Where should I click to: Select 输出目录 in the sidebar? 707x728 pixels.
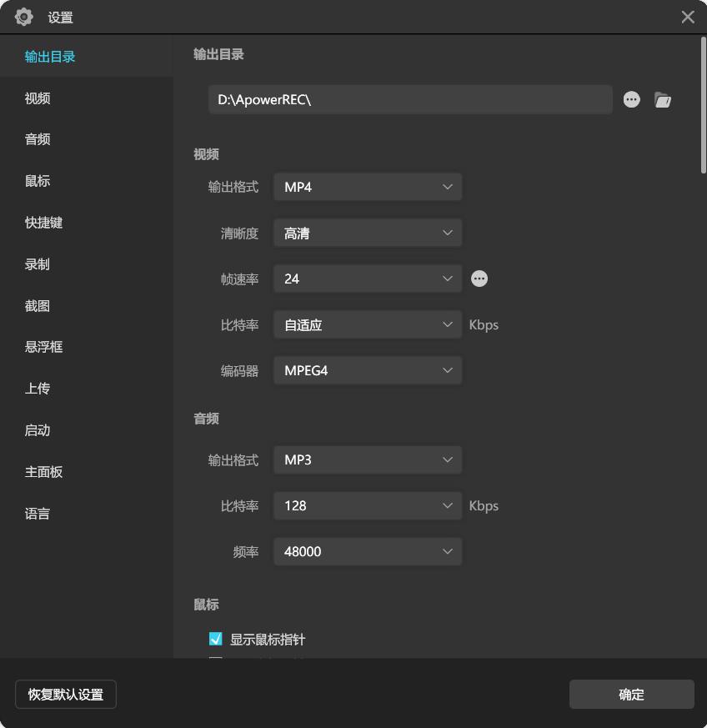[87, 57]
